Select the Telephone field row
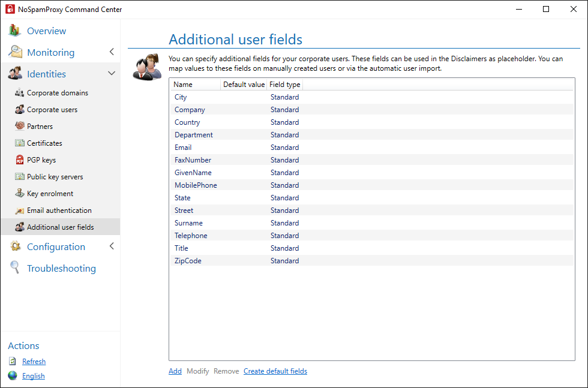 click(372, 236)
